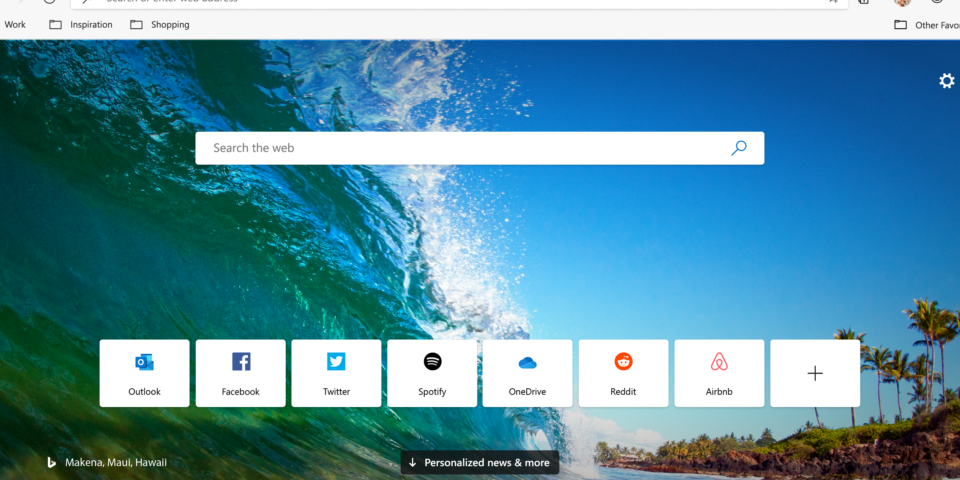Open page settings gear icon

[947, 81]
